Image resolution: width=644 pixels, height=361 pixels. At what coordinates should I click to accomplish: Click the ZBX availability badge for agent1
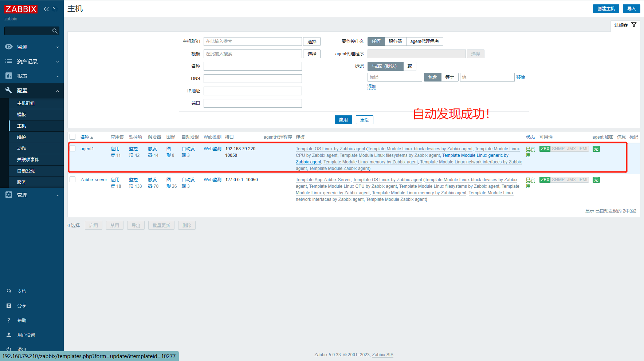coord(545,149)
